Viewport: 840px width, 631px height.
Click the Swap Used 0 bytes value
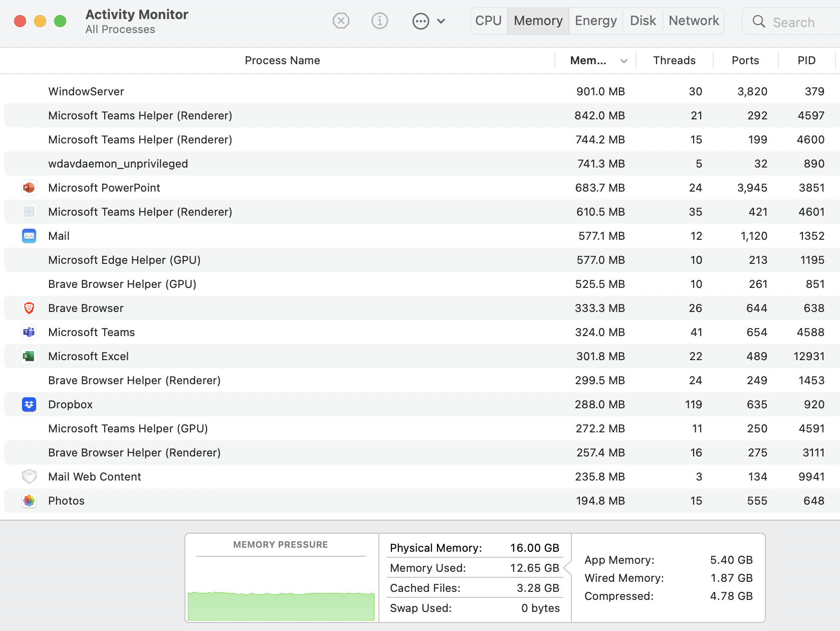540,608
